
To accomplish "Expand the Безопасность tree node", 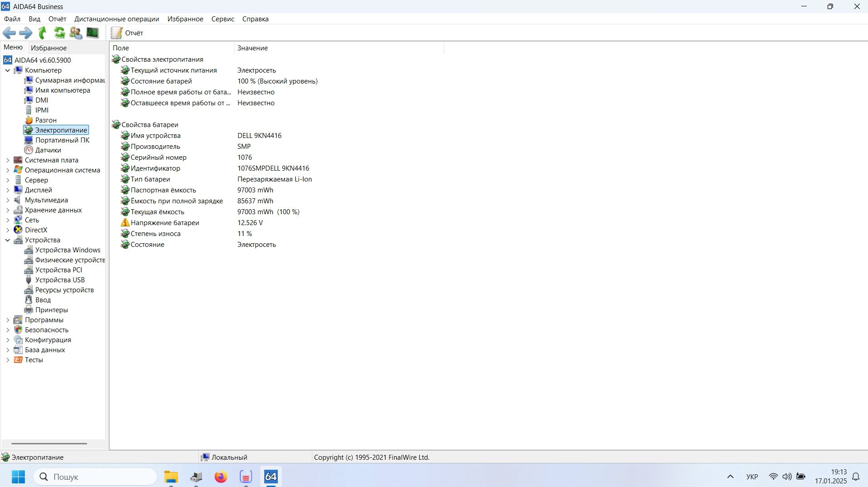I will [x=8, y=330].
